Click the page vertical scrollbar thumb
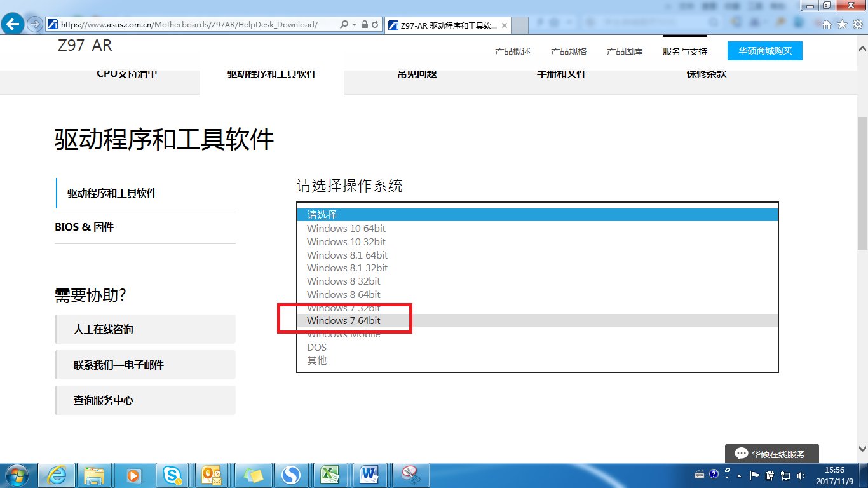 pos(862,184)
